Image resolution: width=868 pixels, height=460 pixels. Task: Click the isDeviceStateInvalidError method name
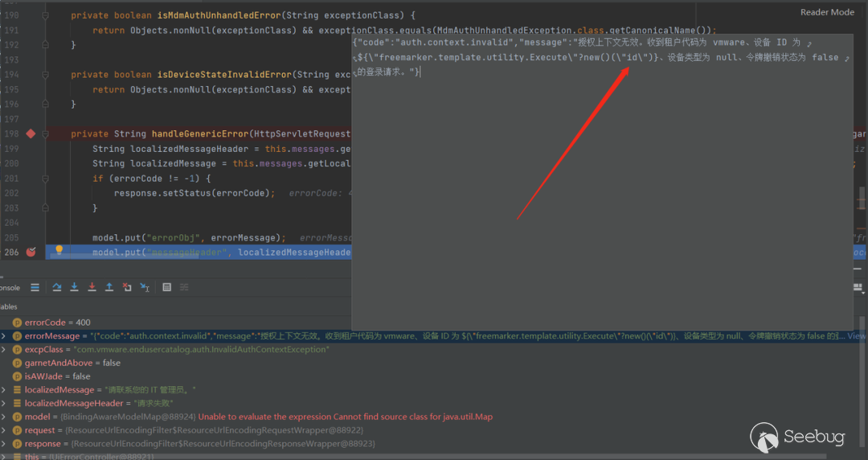tap(224, 74)
